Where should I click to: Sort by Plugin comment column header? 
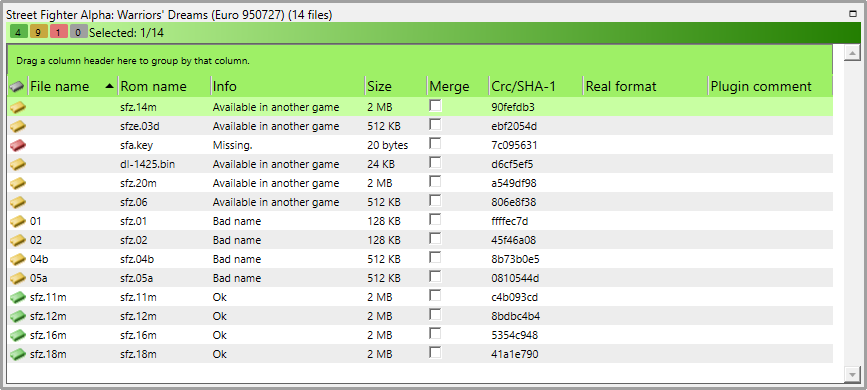770,86
